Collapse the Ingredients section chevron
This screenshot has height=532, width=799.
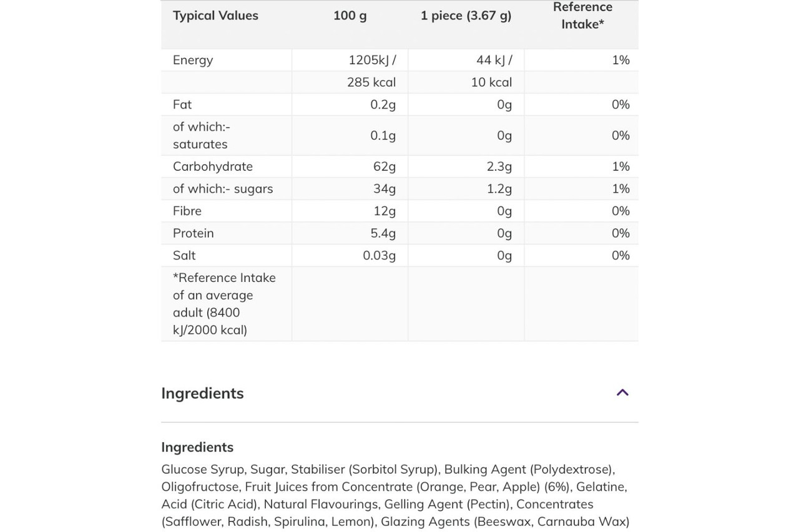(x=622, y=393)
